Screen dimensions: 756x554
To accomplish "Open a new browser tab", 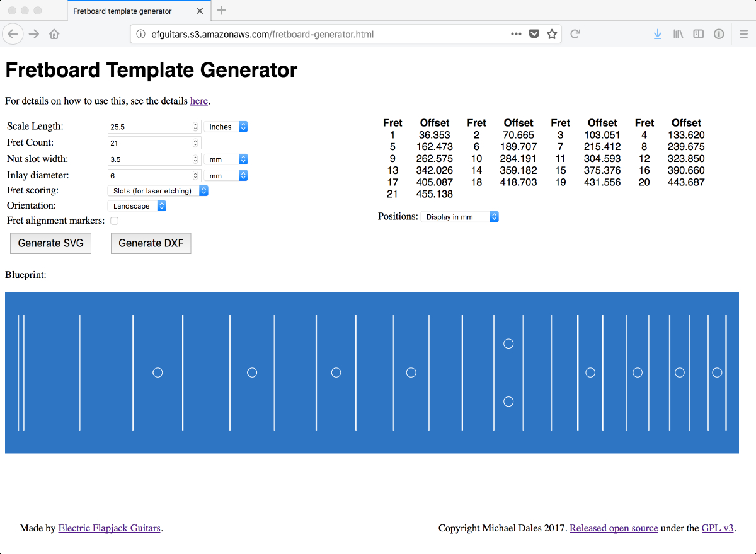I will pyautogui.click(x=222, y=10).
